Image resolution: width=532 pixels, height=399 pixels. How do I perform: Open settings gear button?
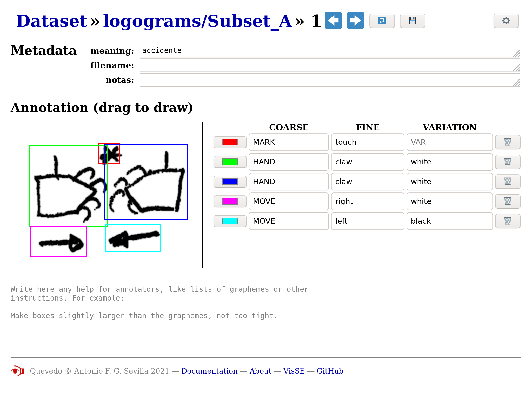[x=506, y=21]
